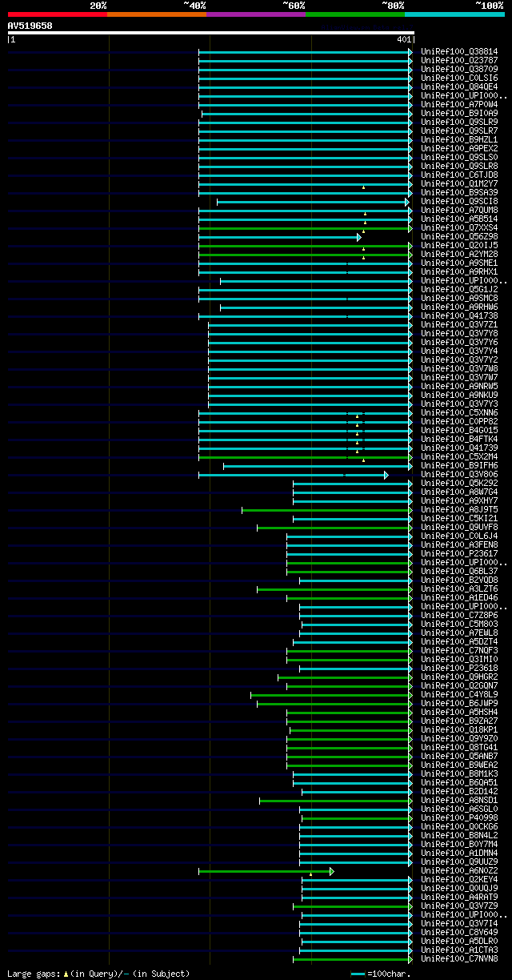512x980 pixels.
Task: Open hit UniRef100_C0LSI6
Action: [x=459, y=78]
